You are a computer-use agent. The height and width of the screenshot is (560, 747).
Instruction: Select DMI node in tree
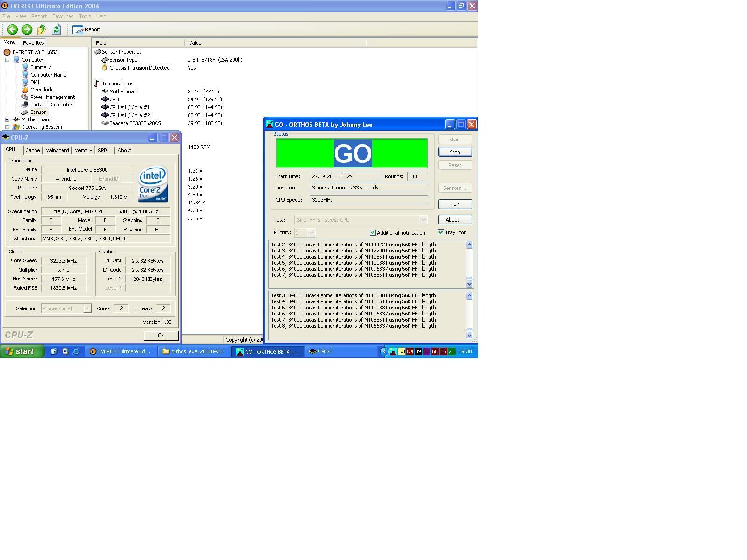click(35, 82)
